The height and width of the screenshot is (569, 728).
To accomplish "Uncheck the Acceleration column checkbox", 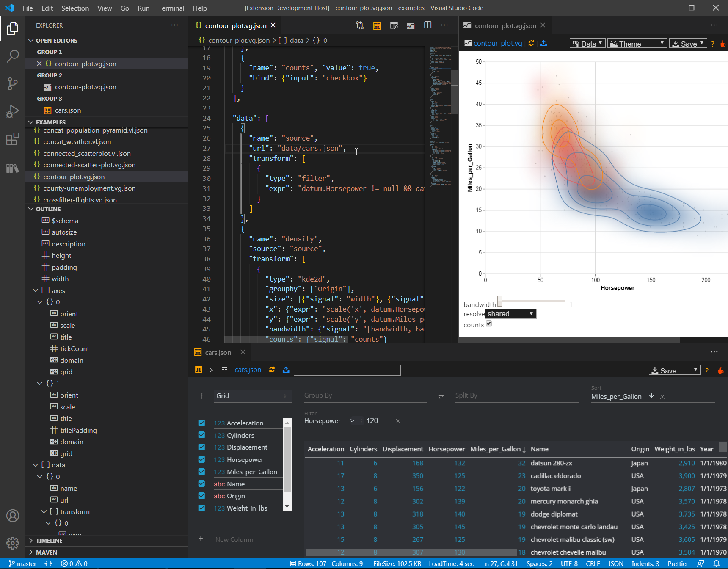I will click(201, 423).
